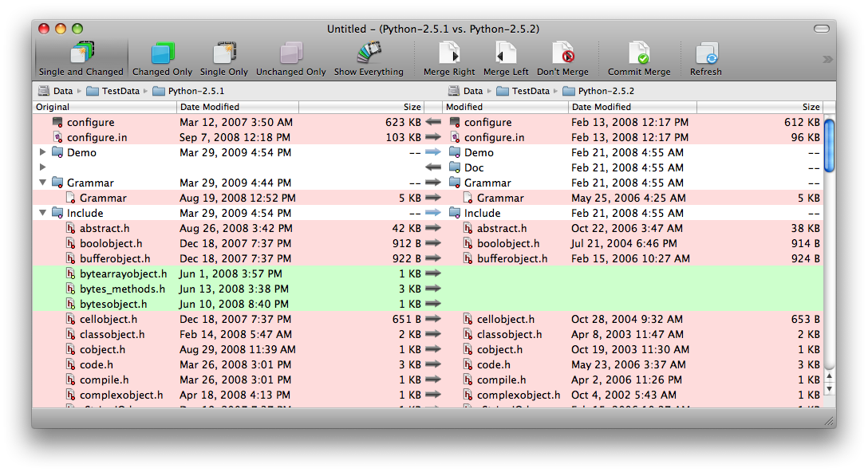The height and width of the screenshot is (472, 868).
Task: Click the Merge Right toolbar icon
Action: (x=449, y=53)
